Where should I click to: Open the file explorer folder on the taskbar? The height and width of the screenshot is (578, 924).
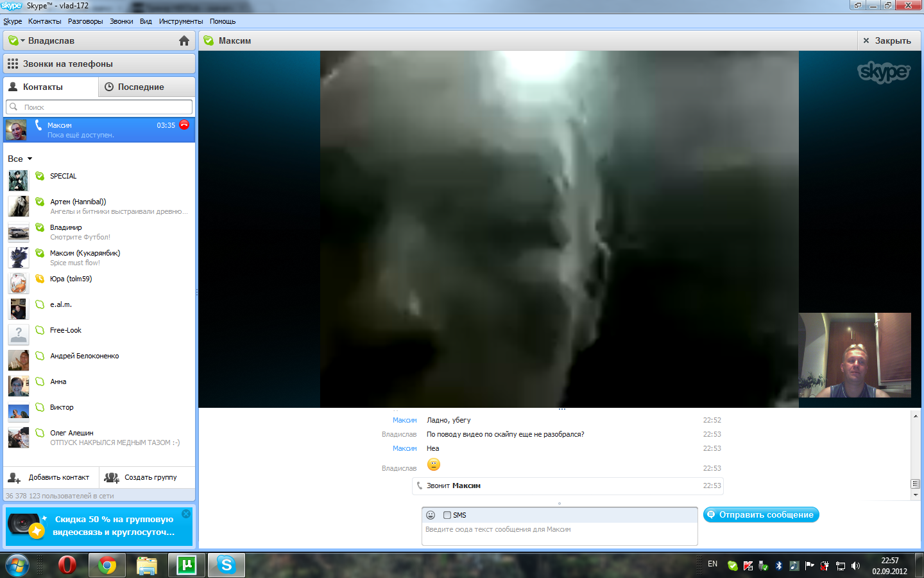click(147, 565)
